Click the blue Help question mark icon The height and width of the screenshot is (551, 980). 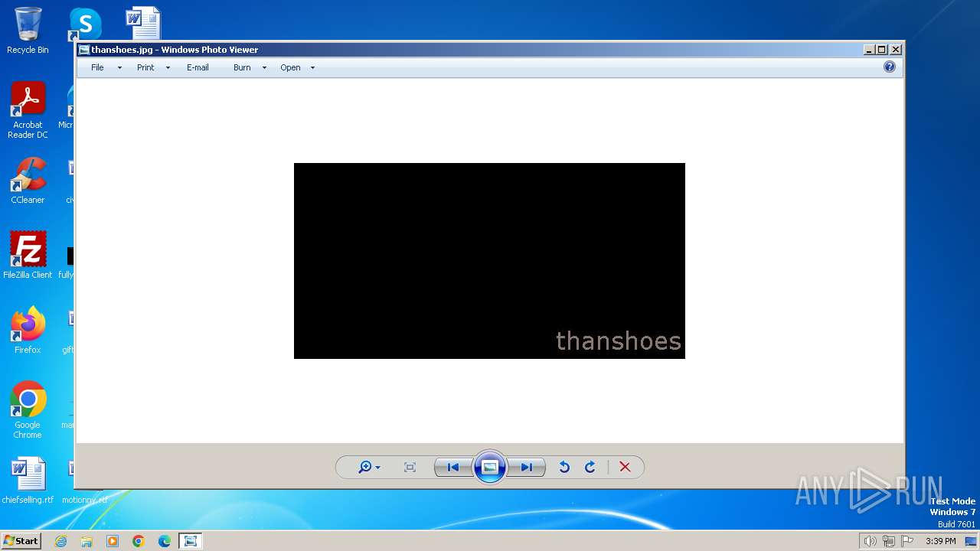[x=890, y=67]
